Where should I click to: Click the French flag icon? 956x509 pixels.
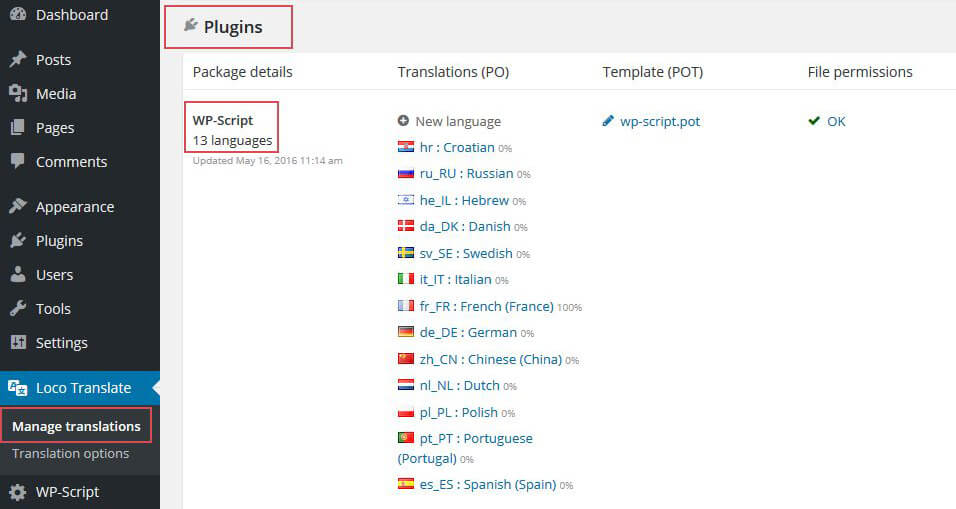405,305
